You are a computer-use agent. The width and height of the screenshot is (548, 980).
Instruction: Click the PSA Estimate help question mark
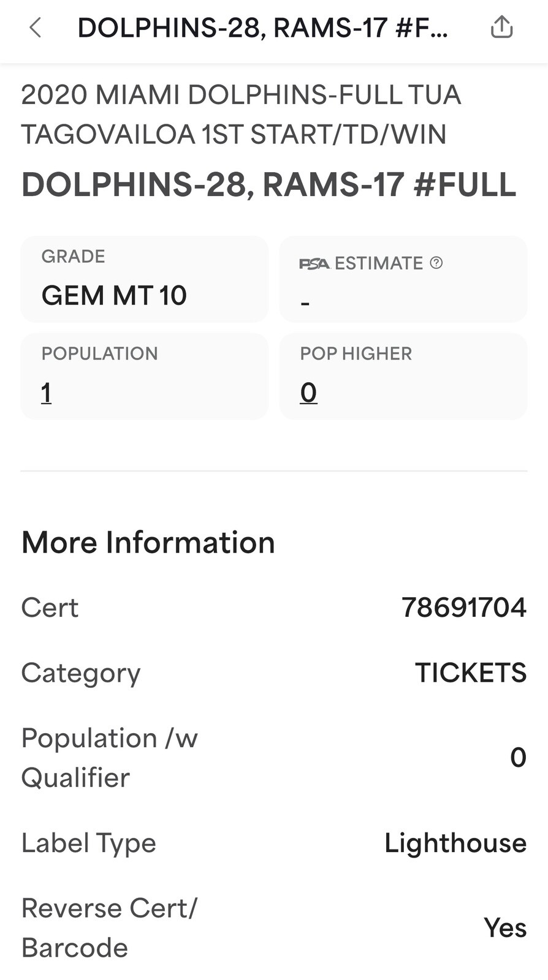(436, 263)
